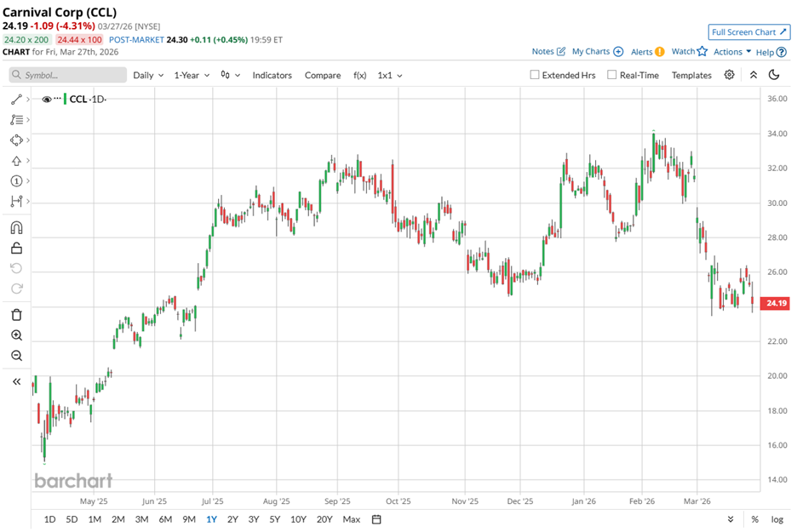
Task: Click the lock drawings icon
Action: [16, 249]
